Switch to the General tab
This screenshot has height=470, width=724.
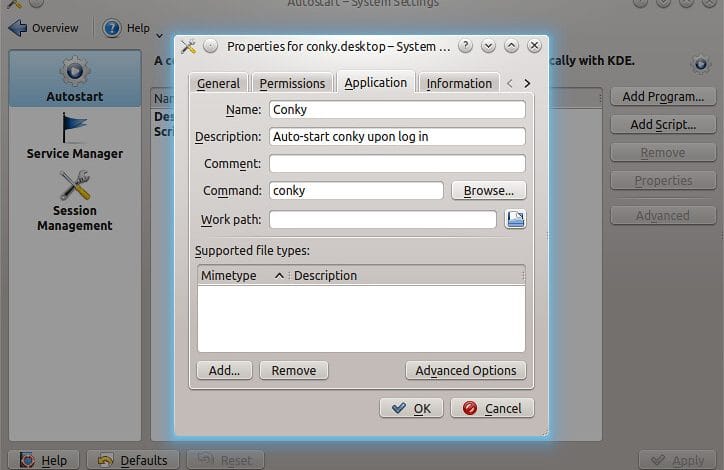(218, 84)
